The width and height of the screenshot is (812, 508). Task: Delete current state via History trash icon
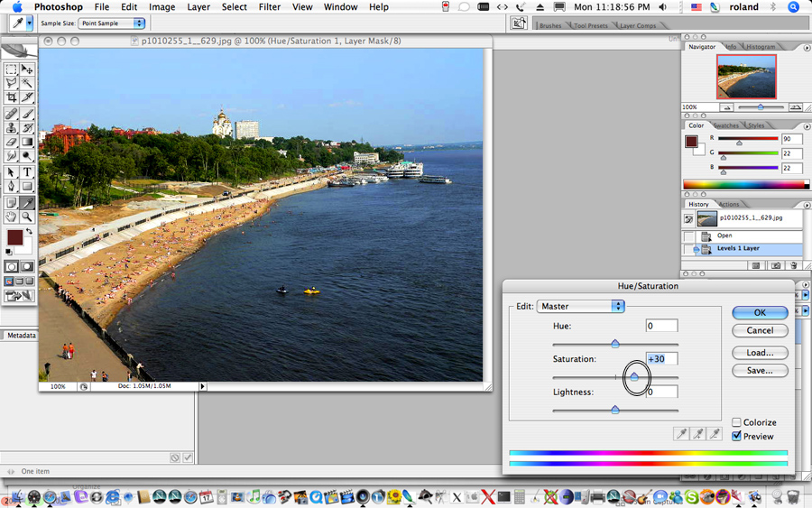[x=793, y=266]
